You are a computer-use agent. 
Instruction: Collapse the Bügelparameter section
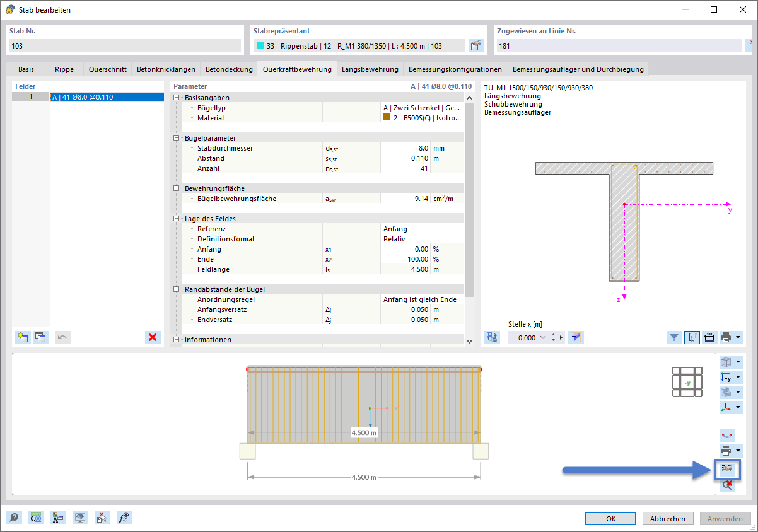(x=177, y=137)
